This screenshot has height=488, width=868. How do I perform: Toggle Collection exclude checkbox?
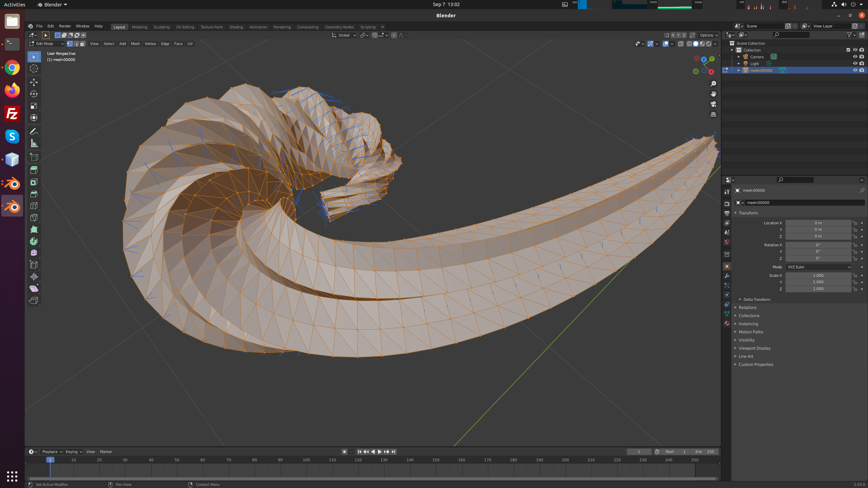(x=848, y=50)
